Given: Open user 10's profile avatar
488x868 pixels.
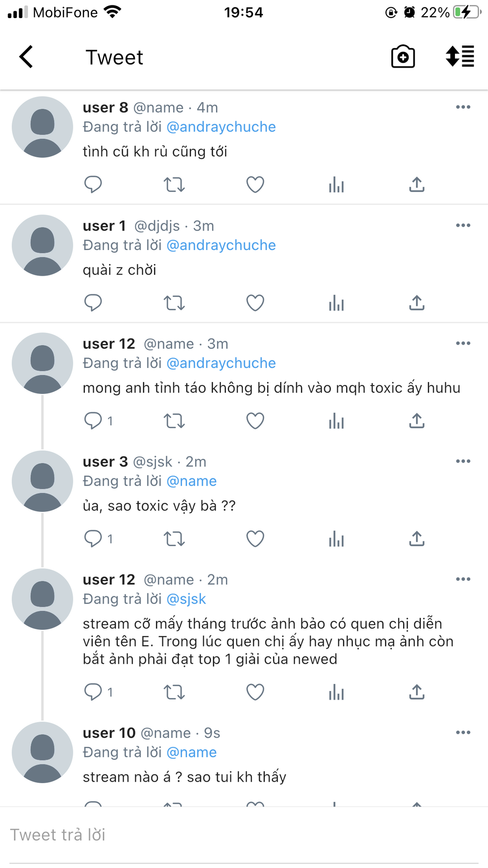Looking at the screenshot, I should pyautogui.click(x=42, y=752).
